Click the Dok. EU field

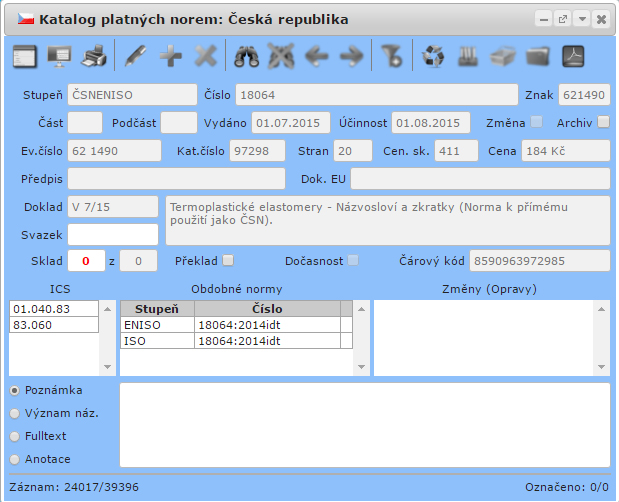click(480, 179)
